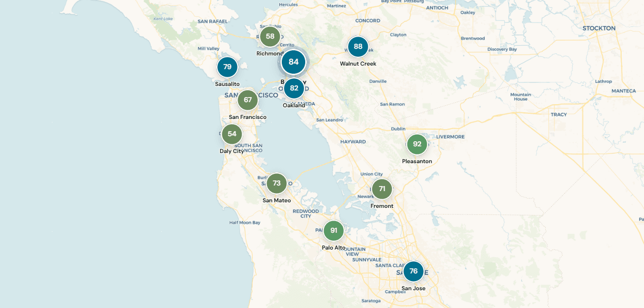
Task: Click the Fremont city label
Action: [382, 206]
